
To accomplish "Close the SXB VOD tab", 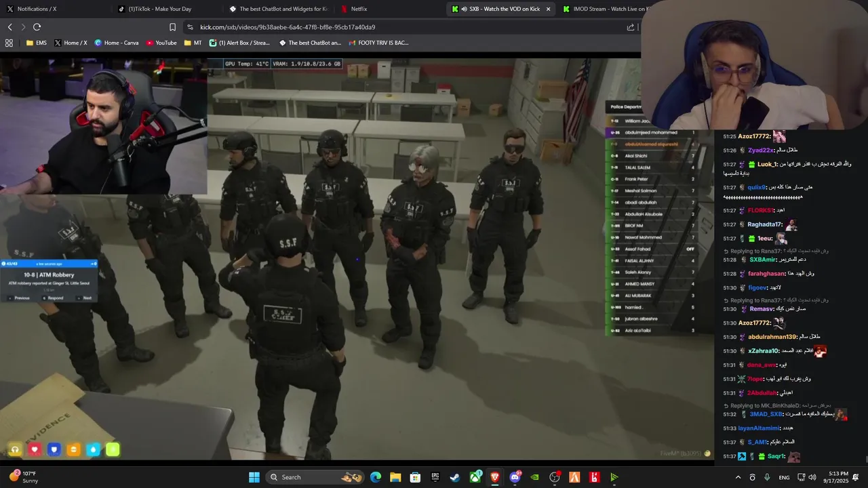I will tap(548, 9).
